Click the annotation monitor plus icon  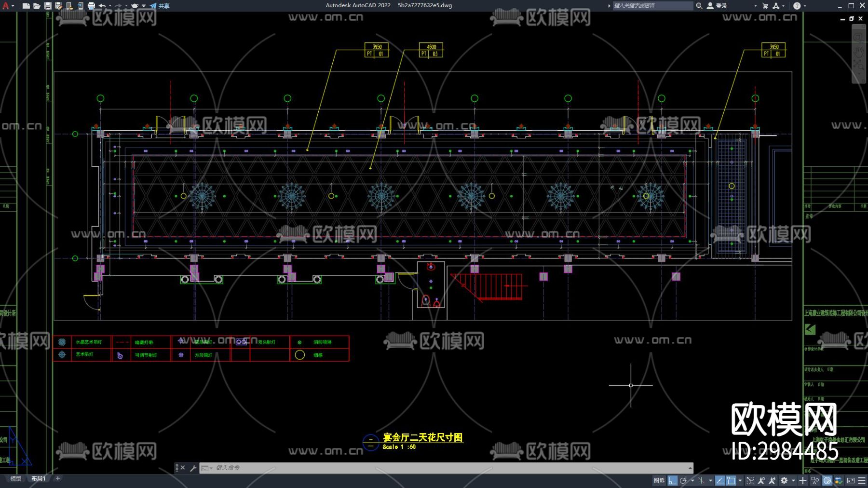point(803,480)
